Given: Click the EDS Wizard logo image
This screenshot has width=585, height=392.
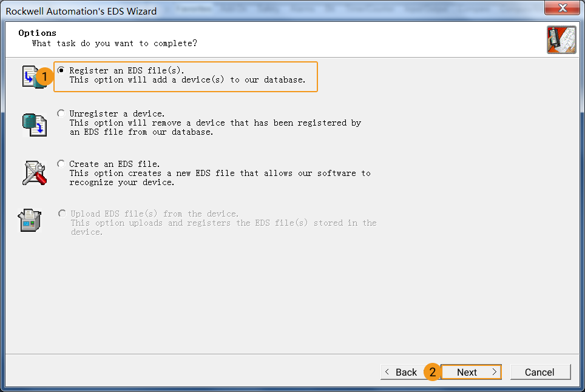Looking at the screenshot, I should click(x=561, y=39).
